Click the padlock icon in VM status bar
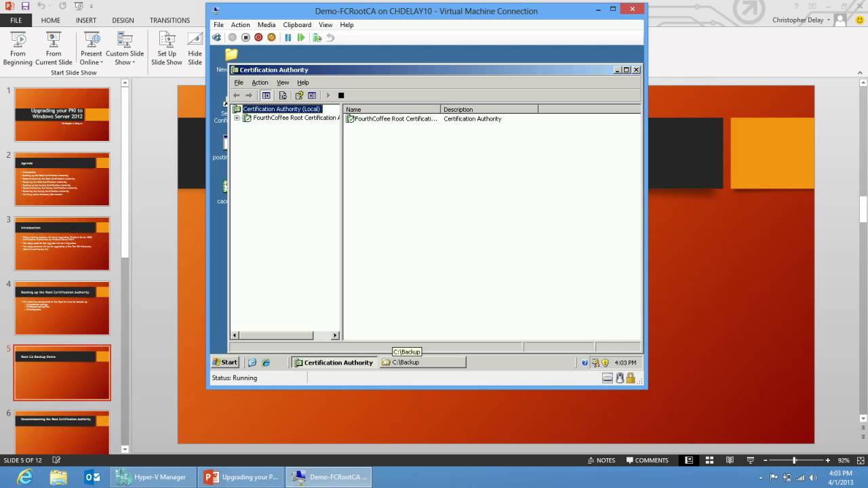The image size is (868, 488). click(631, 378)
